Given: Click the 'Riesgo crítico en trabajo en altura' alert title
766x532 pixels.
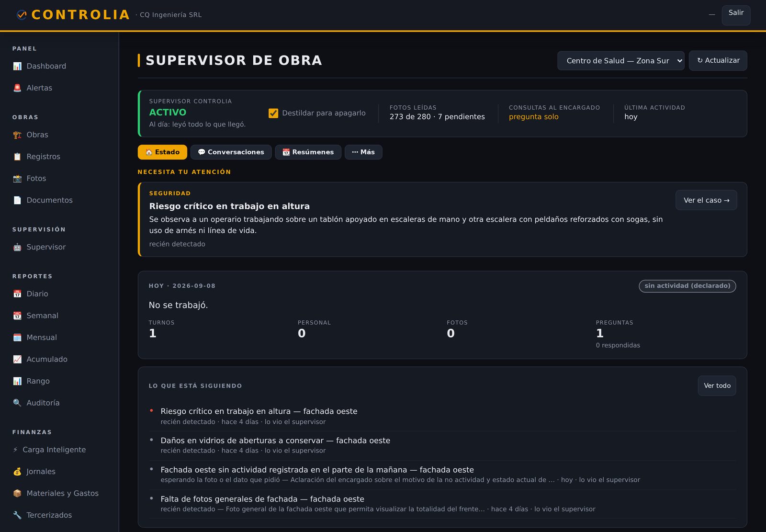Looking at the screenshot, I should pyautogui.click(x=229, y=206).
